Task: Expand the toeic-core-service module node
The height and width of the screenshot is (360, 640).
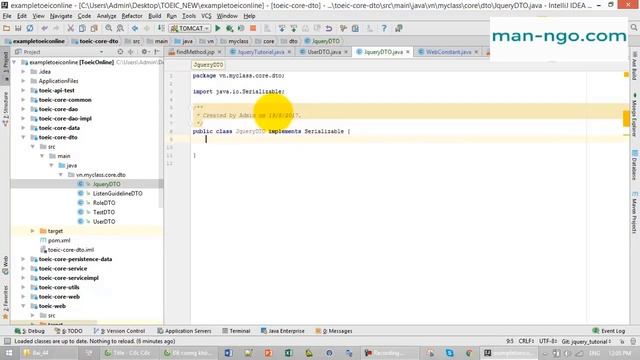Action: click(x=23, y=269)
